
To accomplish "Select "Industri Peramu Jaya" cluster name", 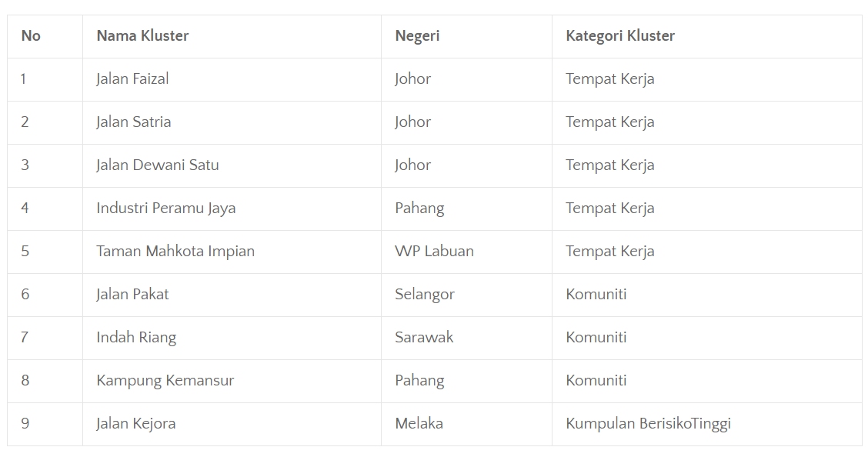I will (x=165, y=208).
